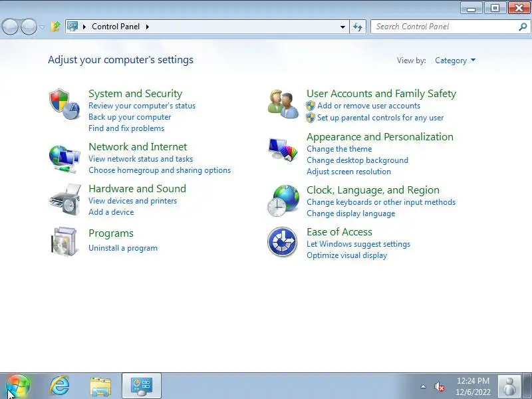
Task: Click Choose homegroup and sharing options
Action: (160, 170)
